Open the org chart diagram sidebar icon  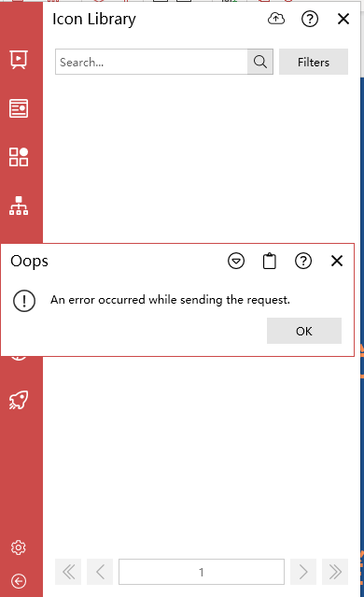point(19,206)
